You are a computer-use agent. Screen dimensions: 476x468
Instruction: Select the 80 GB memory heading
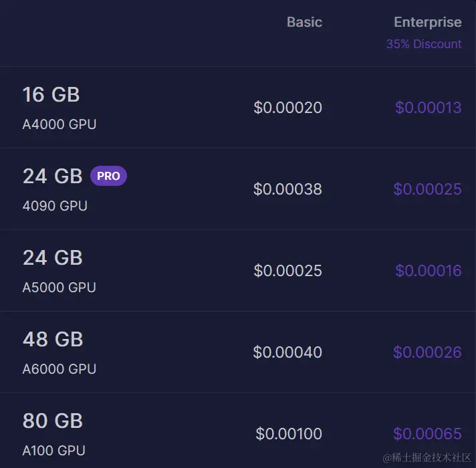53,421
